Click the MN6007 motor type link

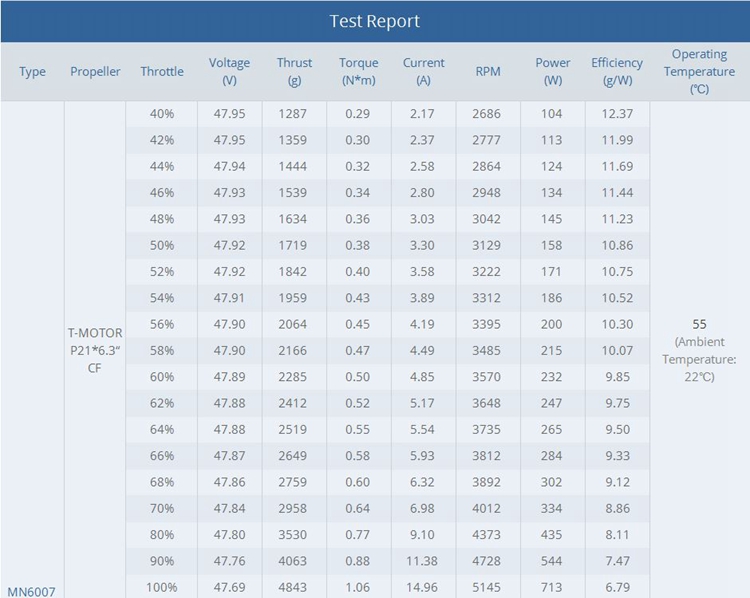click(32, 590)
